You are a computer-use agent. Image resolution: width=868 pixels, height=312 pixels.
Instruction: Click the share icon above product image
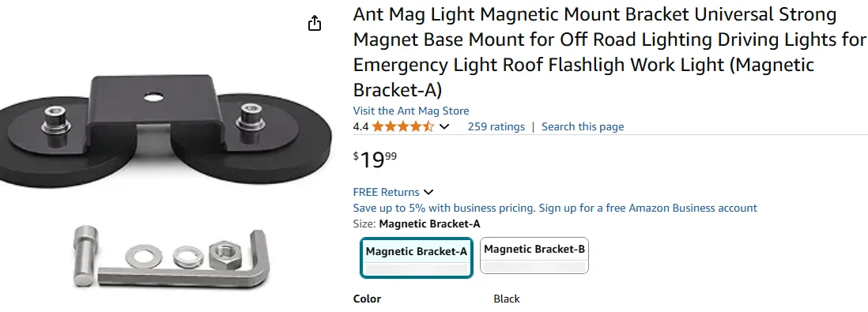coord(315,23)
